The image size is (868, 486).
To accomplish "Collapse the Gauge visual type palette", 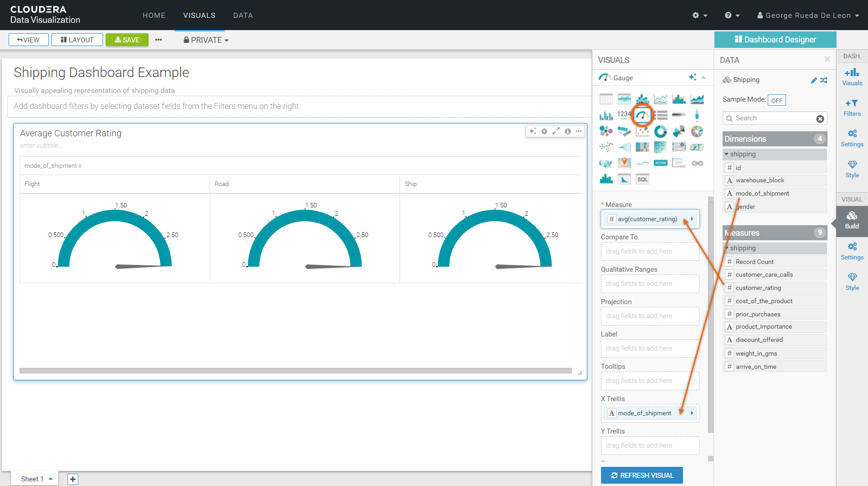I will [x=704, y=78].
